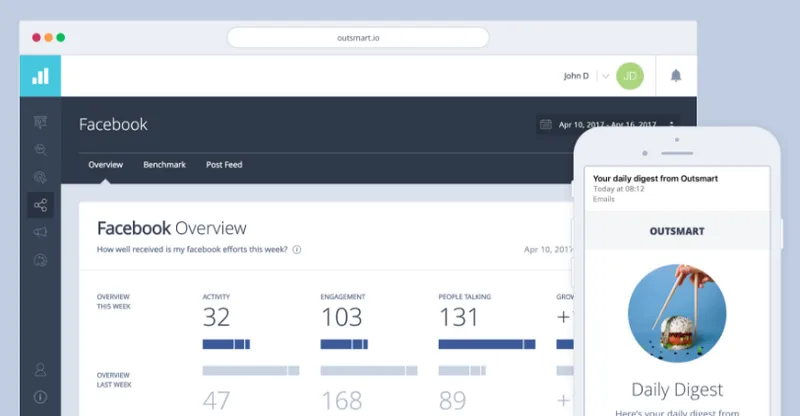
Task: Click the Engagement last-week gray bar above 168
Action: [369, 371]
